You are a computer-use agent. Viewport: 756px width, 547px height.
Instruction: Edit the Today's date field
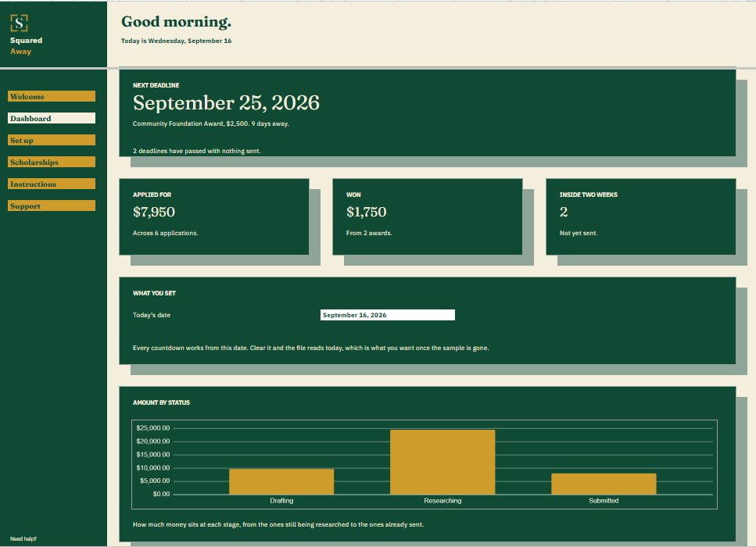pos(388,315)
